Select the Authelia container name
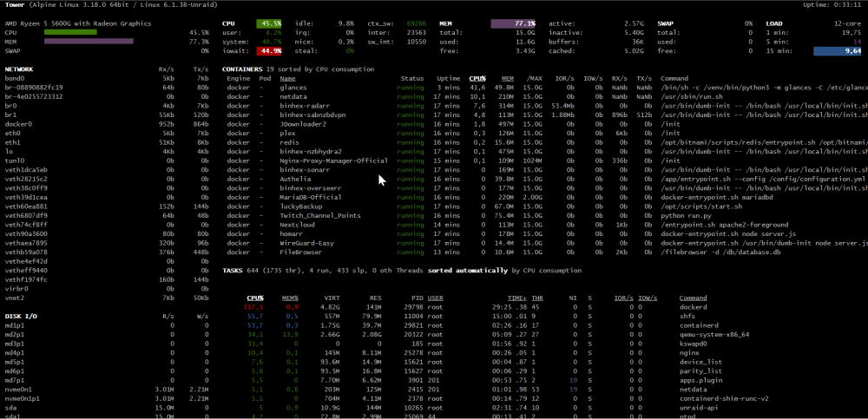Image resolution: width=868 pixels, height=419 pixels. coord(295,179)
